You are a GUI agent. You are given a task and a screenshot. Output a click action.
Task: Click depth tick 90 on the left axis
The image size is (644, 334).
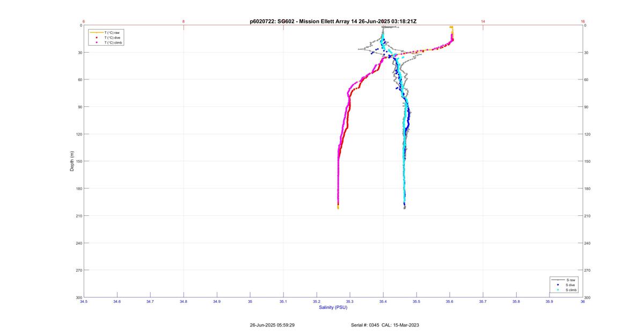point(80,107)
